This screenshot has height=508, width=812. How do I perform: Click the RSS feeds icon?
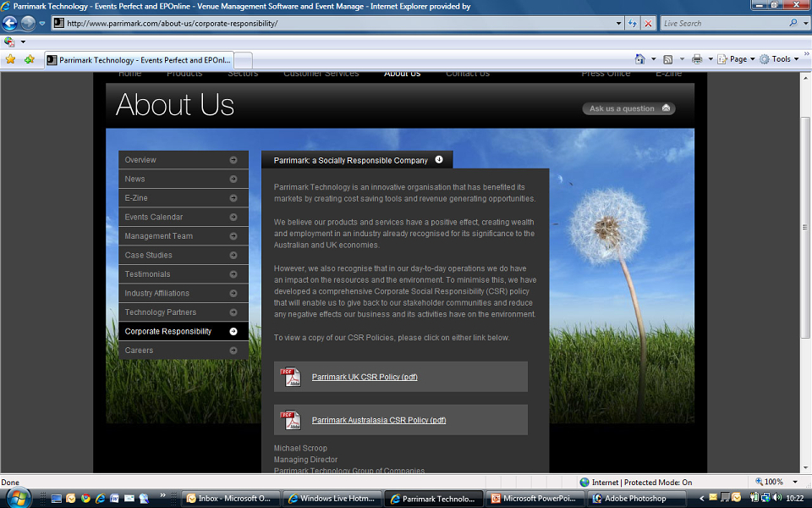tap(668, 59)
